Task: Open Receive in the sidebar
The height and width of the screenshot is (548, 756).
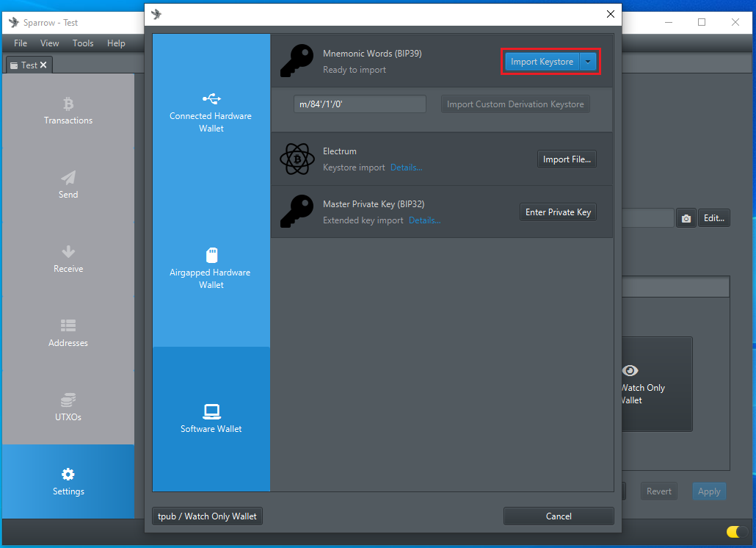Action: pyautogui.click(x=68, y=259)
